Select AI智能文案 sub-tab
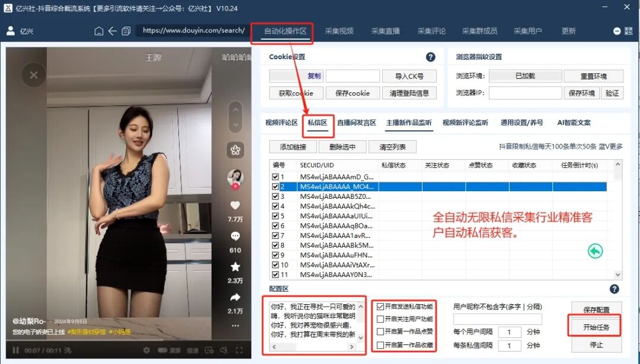 574,123
